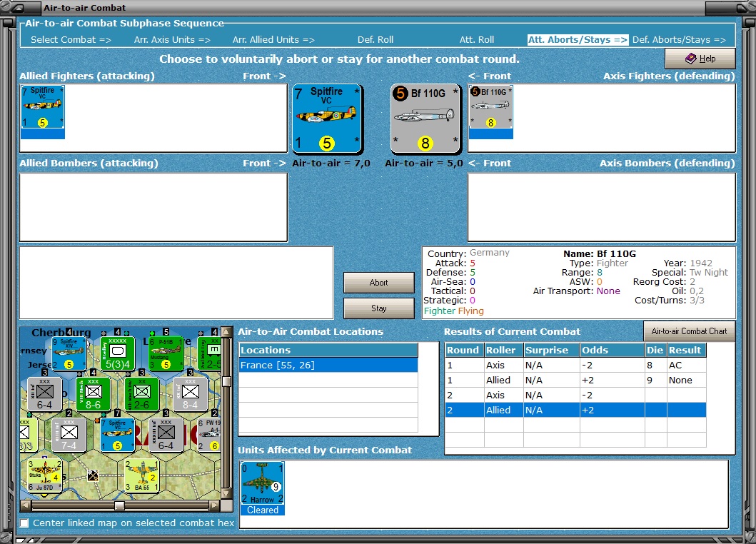Click the green 2-5 engineer counter at the map's right side
The height and width of the screenshot is (544, 756).
(209, 353)
